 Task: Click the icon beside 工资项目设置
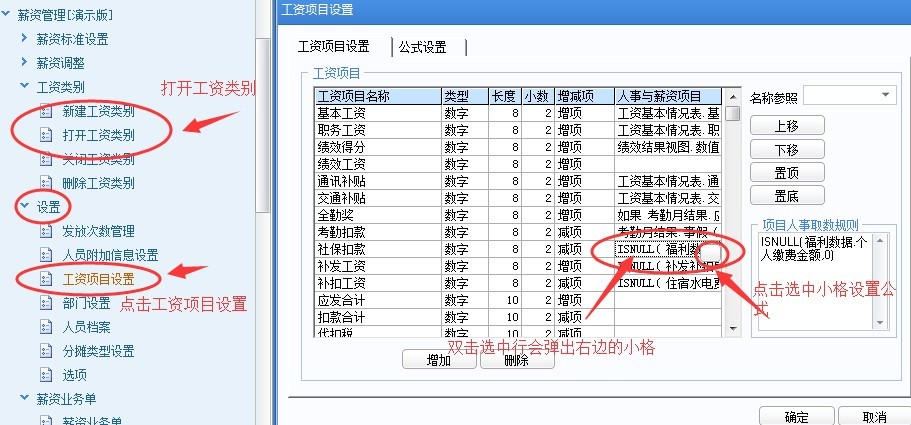click(x=44, y=279)
